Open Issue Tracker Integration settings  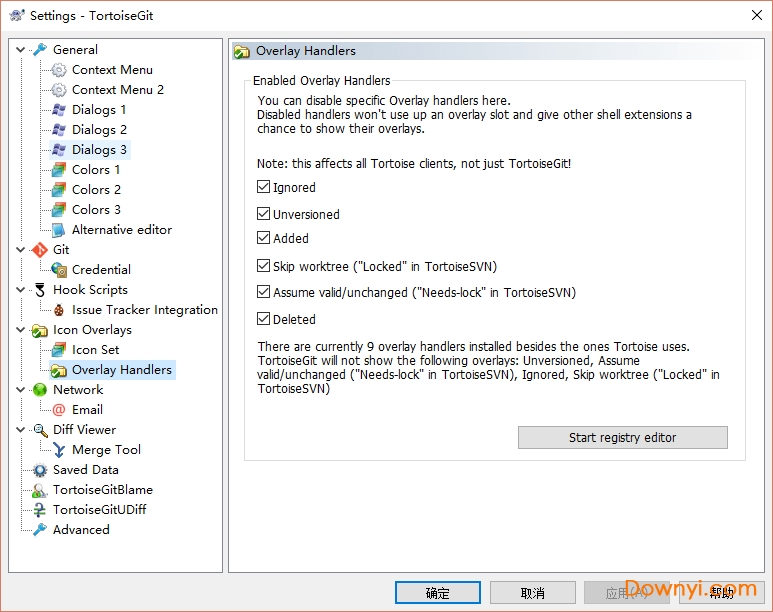click(x=144, y=310)
